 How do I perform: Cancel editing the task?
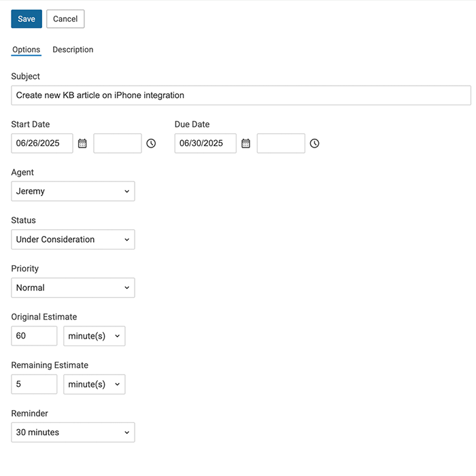click(65, 19)
